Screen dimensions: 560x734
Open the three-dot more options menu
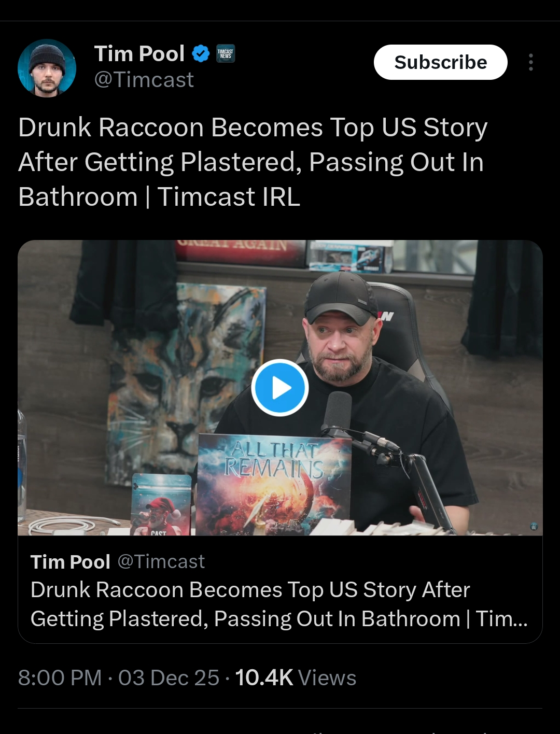pyautogui.click(x=530, y=62)
